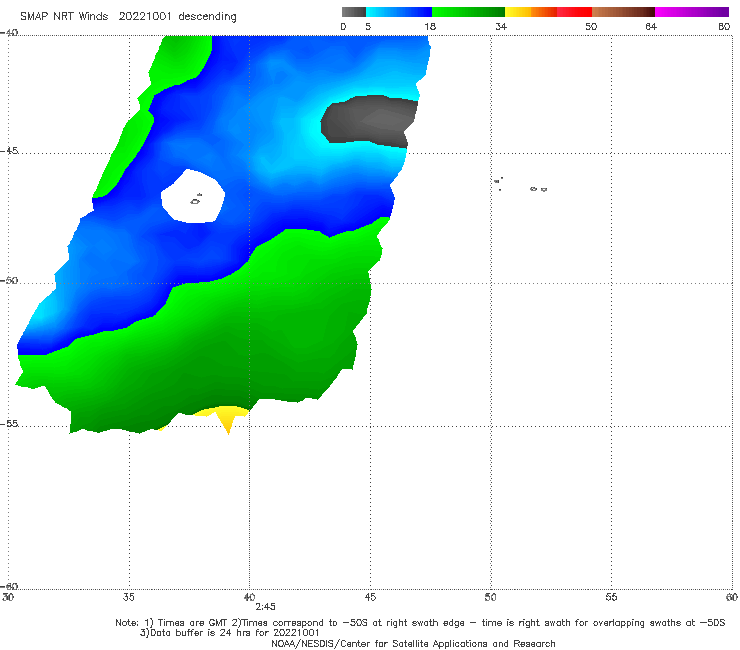This screenshot has height=650, width=740.
Task: Click the colorbar label '34'
Action: (501, 26)
